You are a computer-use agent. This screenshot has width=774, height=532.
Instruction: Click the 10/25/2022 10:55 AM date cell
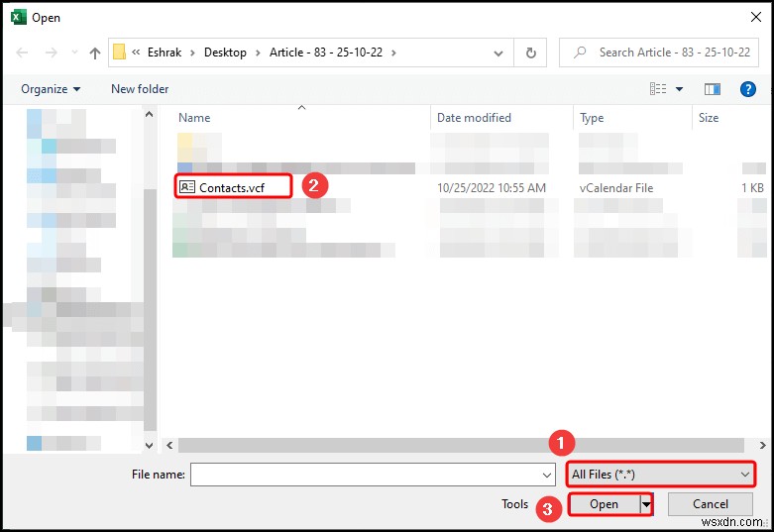492,188
